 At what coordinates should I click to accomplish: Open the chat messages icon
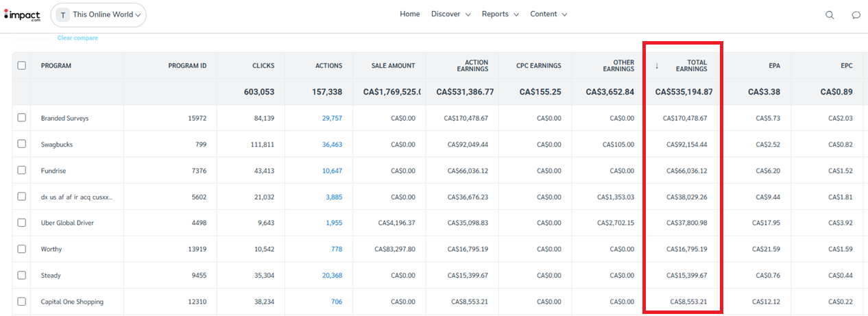pos(856,15)
